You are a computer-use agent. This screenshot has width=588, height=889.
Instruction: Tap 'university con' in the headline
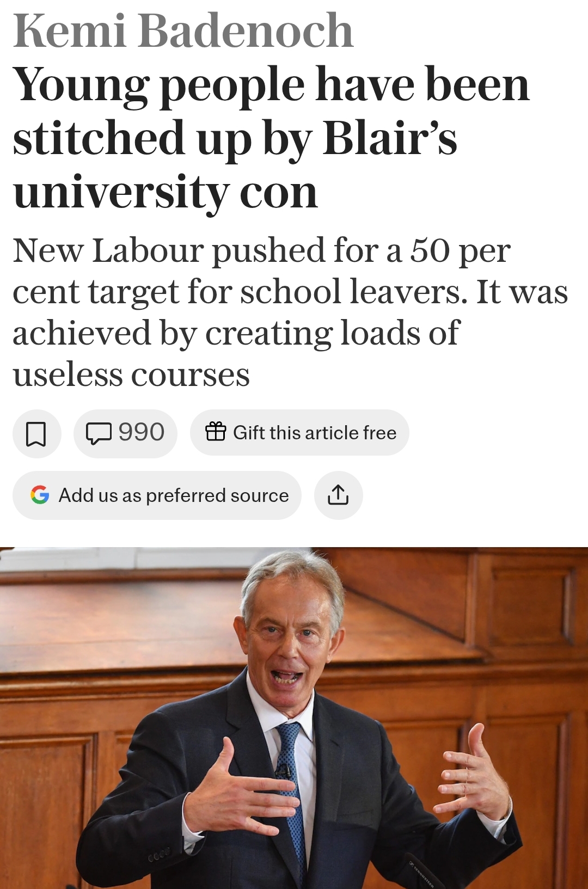[165, 192]
